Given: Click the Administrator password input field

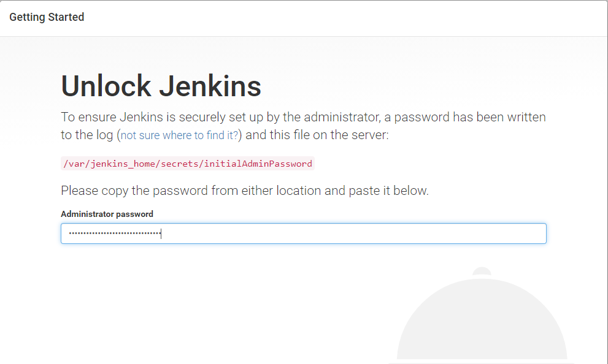Looking at the screenshot, I should pyautogui.click(x=303, y=233).
